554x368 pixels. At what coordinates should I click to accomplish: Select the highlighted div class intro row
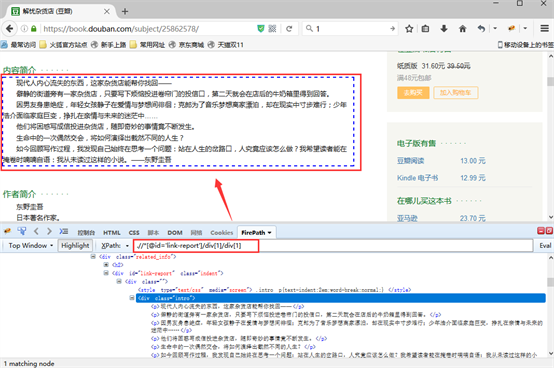[x=341, y=298]
